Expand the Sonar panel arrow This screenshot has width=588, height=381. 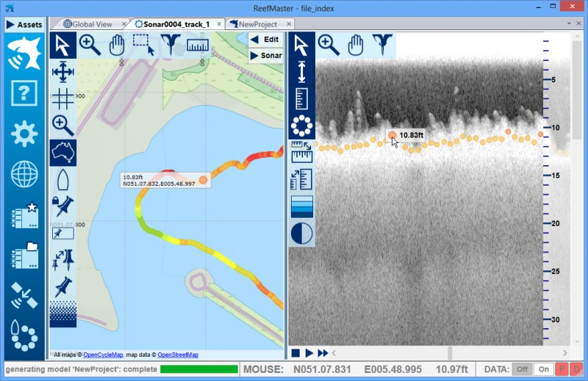click(x=254, y=55)
